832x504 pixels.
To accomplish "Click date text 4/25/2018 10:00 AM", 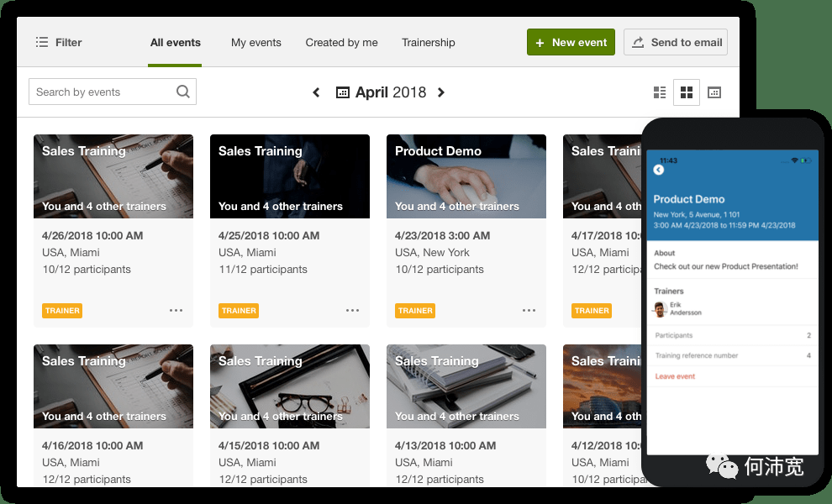I will coord(269,235).
